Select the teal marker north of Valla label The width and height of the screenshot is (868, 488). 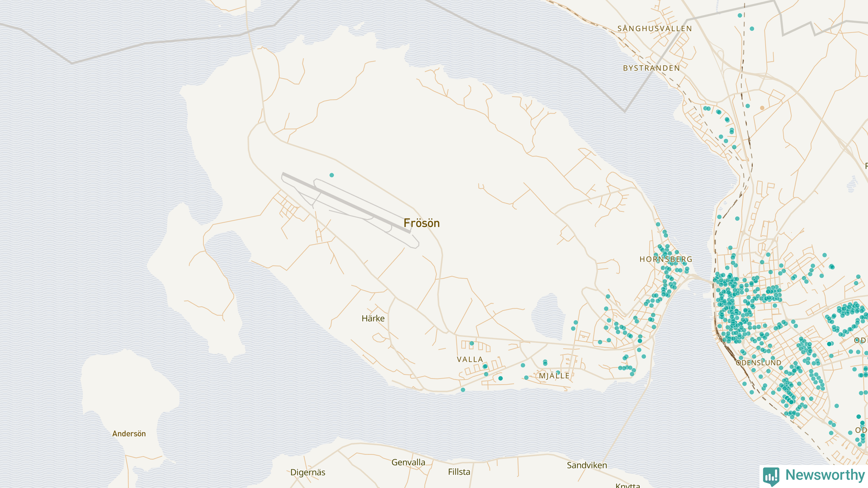click(x=472, y=344)
